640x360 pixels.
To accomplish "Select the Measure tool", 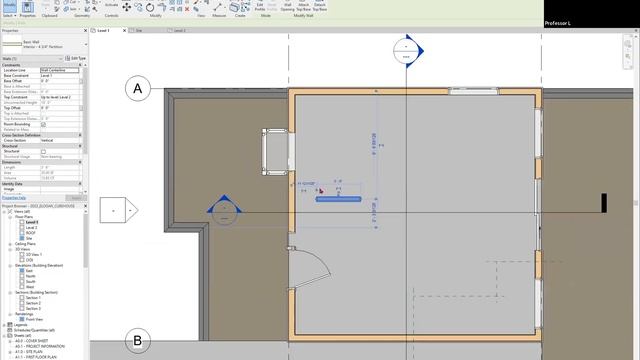I will pyautogui.click(x=218, y=7).
